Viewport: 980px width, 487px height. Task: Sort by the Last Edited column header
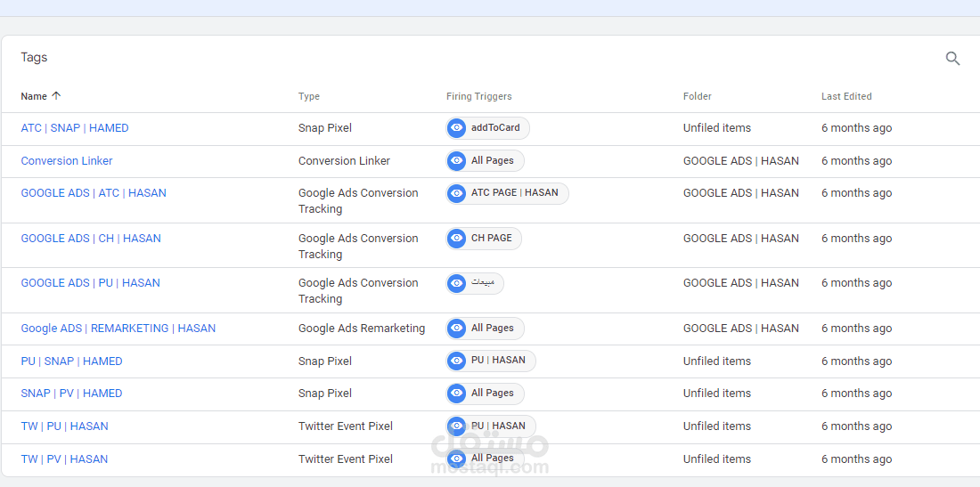[x=845, y=96]
